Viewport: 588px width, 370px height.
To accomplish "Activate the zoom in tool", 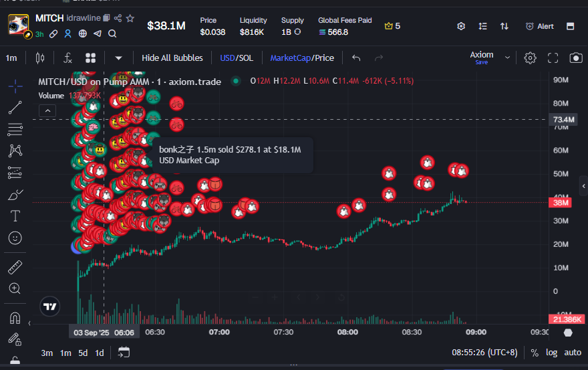I will 15,288.
